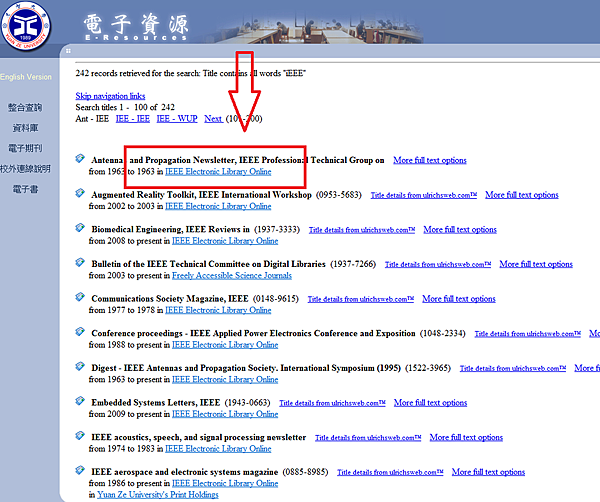Click Skip navigation links
Screen dimensions: 600x502
(110, 96)
